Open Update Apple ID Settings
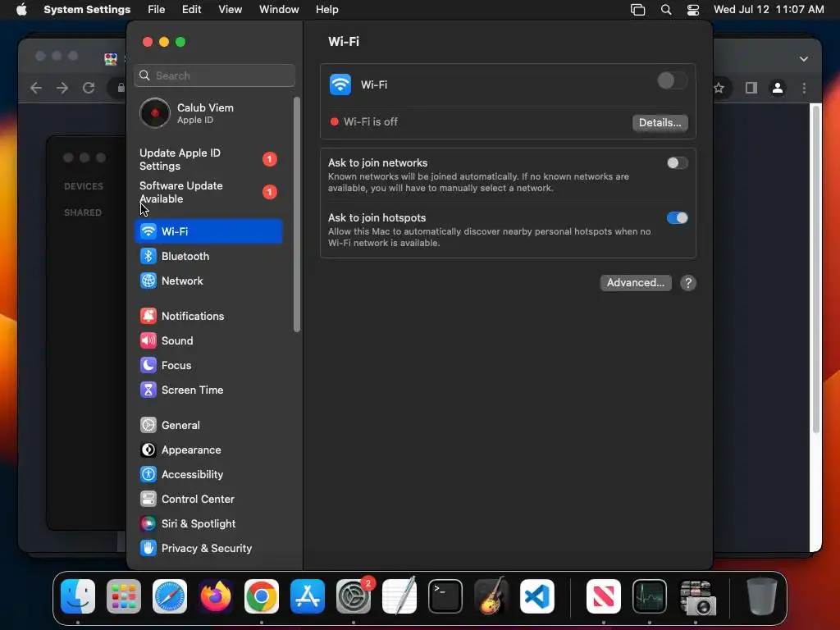840x630 pixels. (x=209, y=160)
